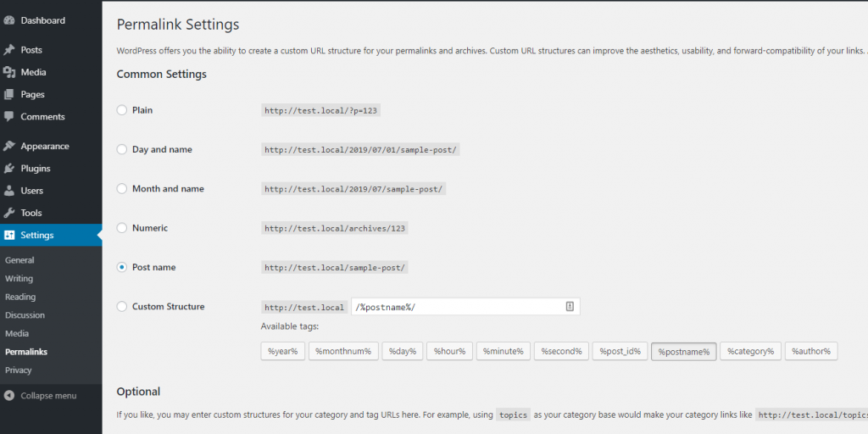Open the Users menu
The width and height of the screenshot is (868, 434).
point(51,191)
